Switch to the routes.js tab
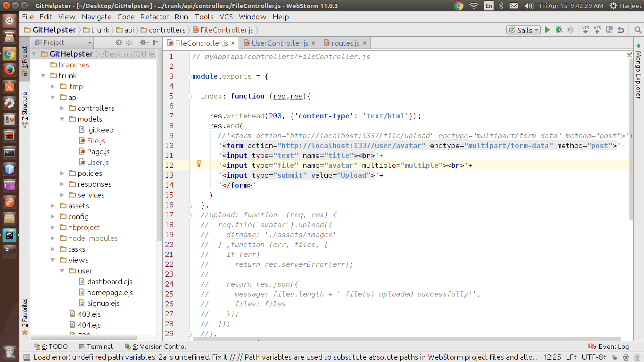The width and height of the screenshot is (644, 362). click(x=345, y=43)
